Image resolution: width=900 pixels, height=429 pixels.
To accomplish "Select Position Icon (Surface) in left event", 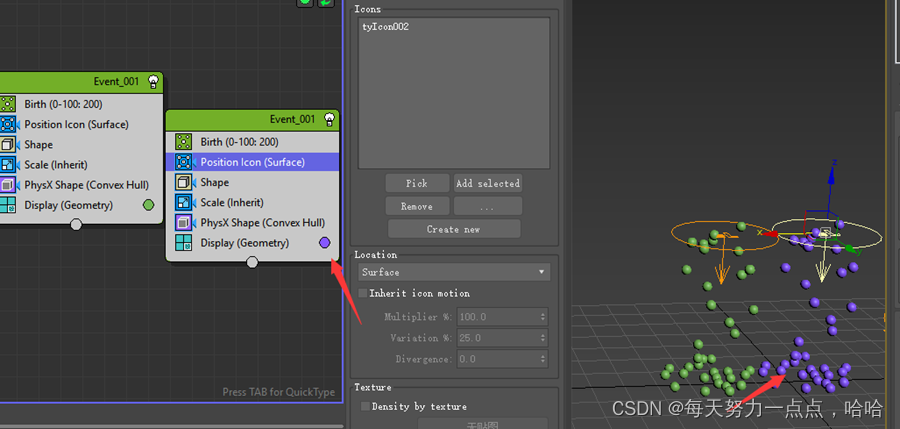I will point(81,125).
